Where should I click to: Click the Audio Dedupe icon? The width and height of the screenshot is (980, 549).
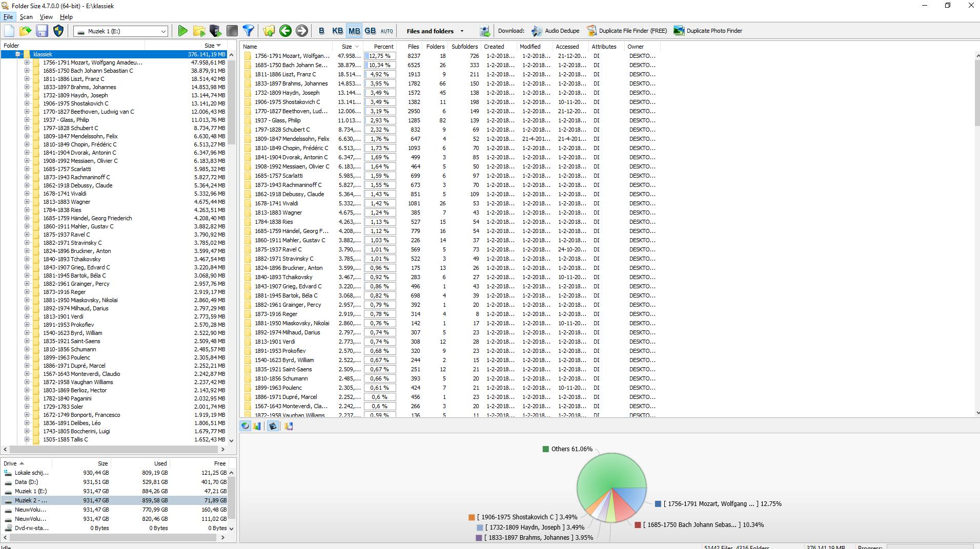(x=537, y=31)
